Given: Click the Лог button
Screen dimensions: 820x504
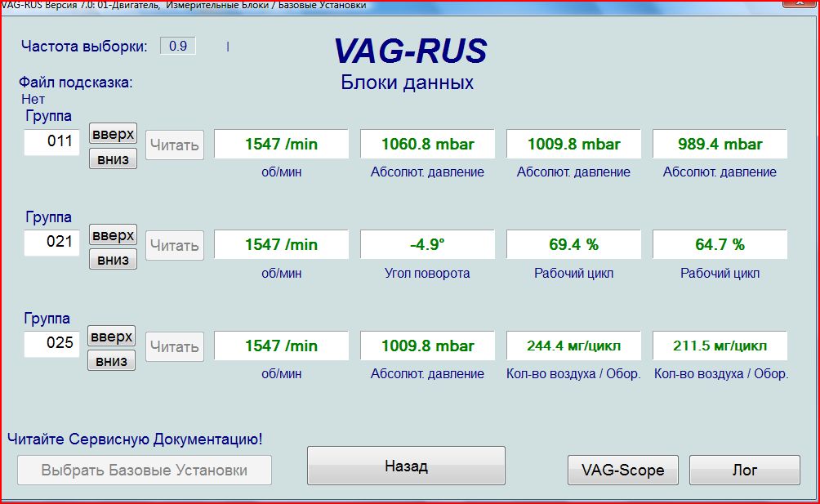Looking at the screenshot, I should (x=744, y=470).
